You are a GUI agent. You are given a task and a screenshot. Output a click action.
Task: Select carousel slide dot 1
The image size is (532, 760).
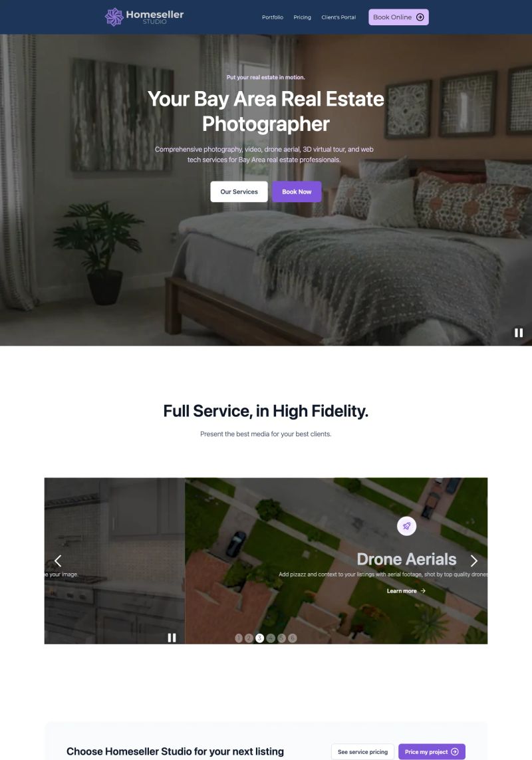(x=238, y=638)
